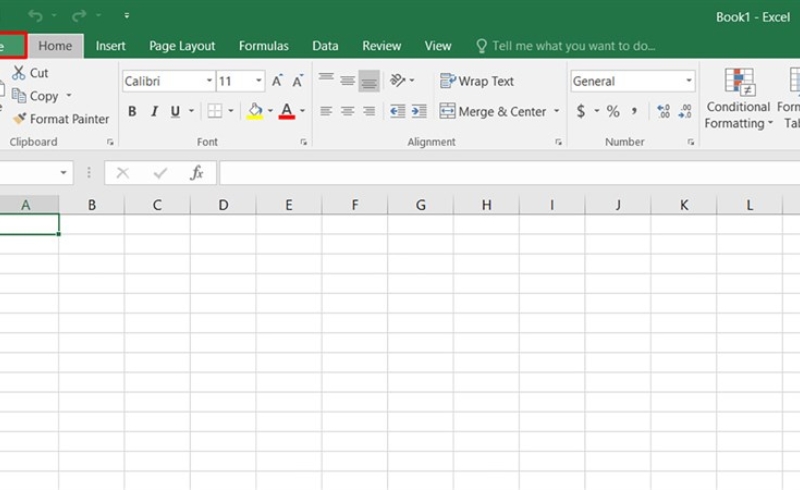Toggle Bold formatting
The height and width of the screenshot is (490, 800).
[132, 111]
